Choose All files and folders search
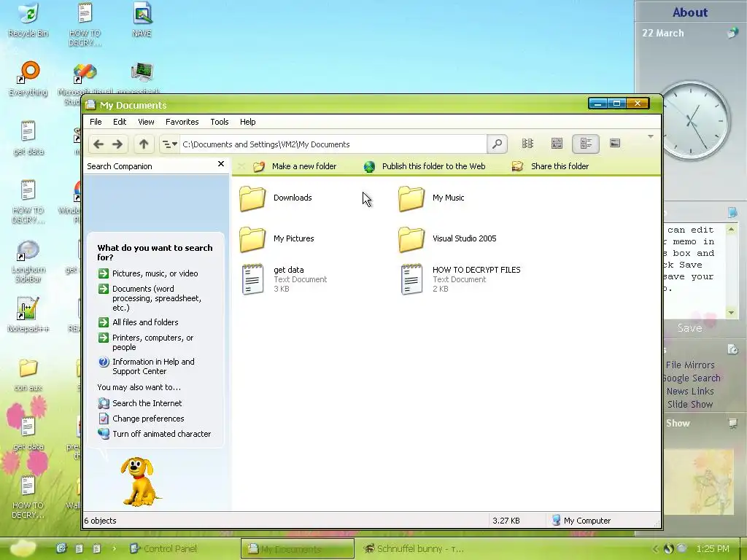The height and width of the screenshot is (560, 747). [x=138, y=322]
